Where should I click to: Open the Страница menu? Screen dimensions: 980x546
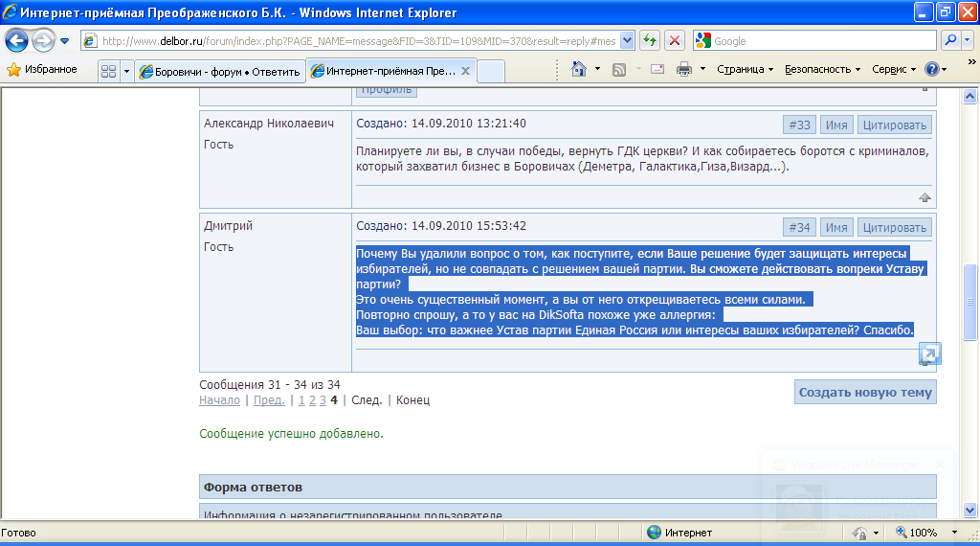745,69
